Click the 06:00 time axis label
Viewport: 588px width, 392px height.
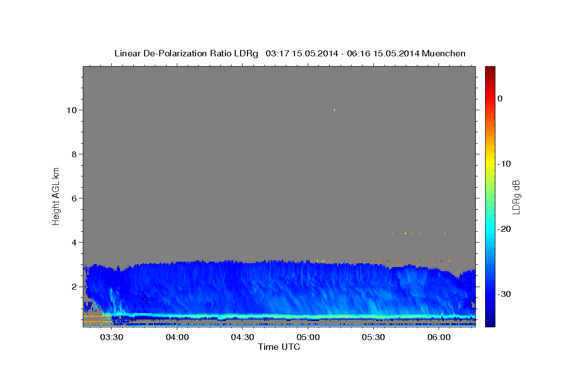coord(439,338)
